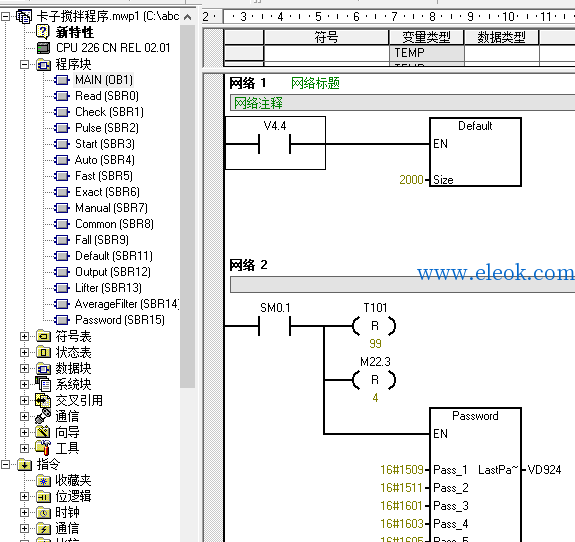Expand the 位逻辑 bit logic instructions
The width and height of the screenshot is (575, 542).
25,497
